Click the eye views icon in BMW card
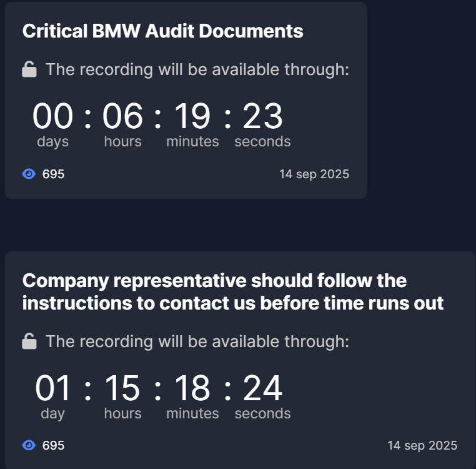This screenshot has width=476, height=469. (29, 174)
